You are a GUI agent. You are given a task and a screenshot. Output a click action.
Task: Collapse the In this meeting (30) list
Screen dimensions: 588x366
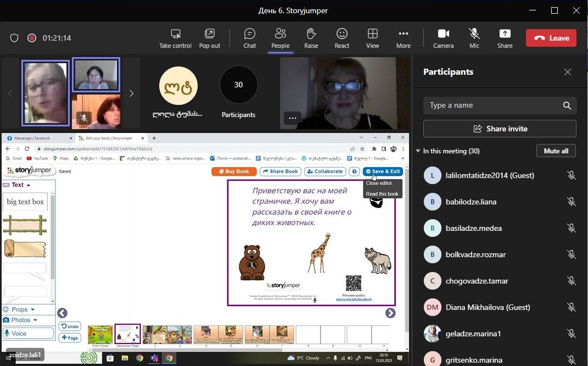click(418, 151)
